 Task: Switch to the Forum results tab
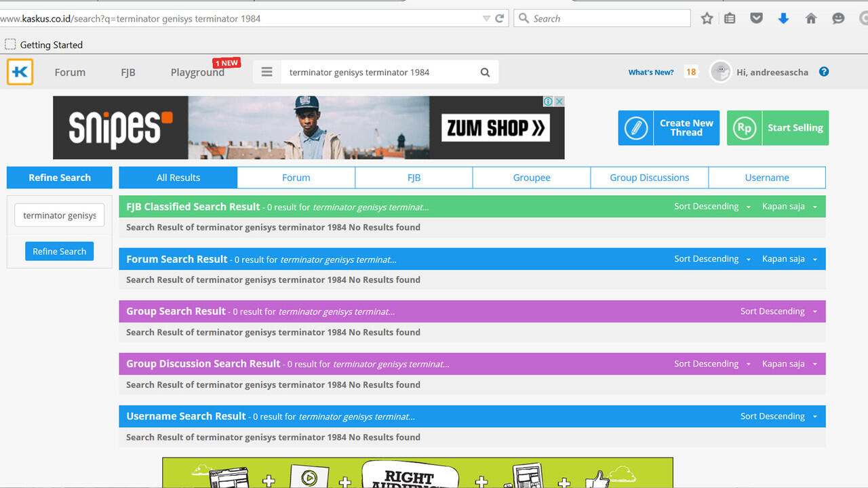pyautogui.click(x=296, y=178)
